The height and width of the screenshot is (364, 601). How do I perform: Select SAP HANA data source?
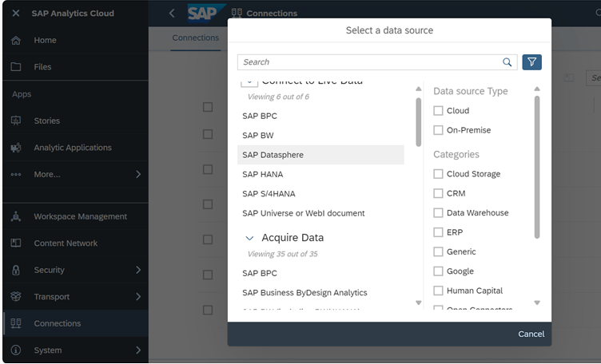click(x=320, y=174)
